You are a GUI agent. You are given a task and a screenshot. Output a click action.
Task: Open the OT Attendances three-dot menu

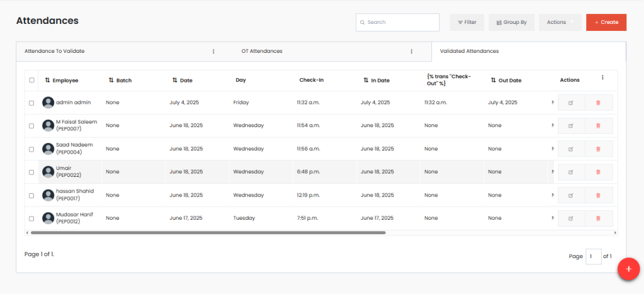[411, 52]
